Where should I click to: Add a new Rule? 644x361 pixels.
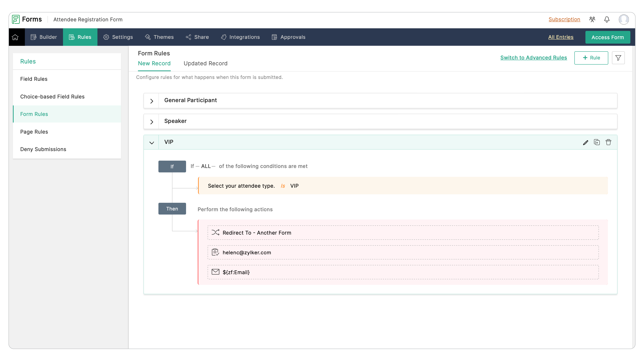pos(591,58)
